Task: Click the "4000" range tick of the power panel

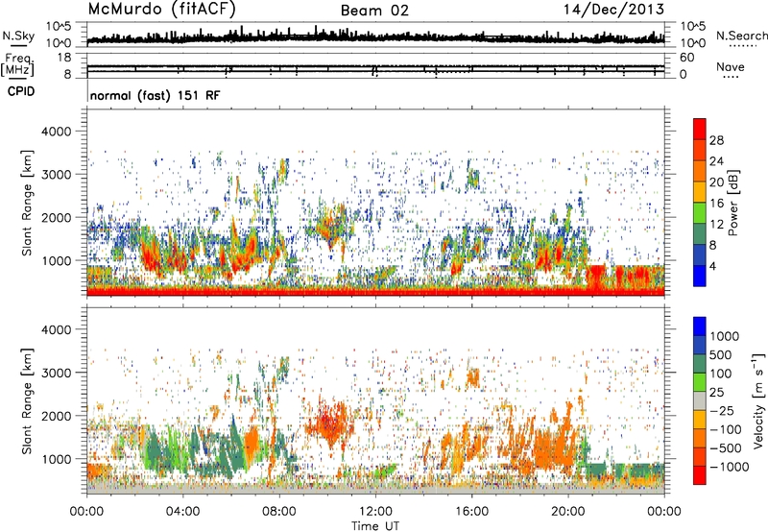Action: pyautogui.click(x=56, y=132)
